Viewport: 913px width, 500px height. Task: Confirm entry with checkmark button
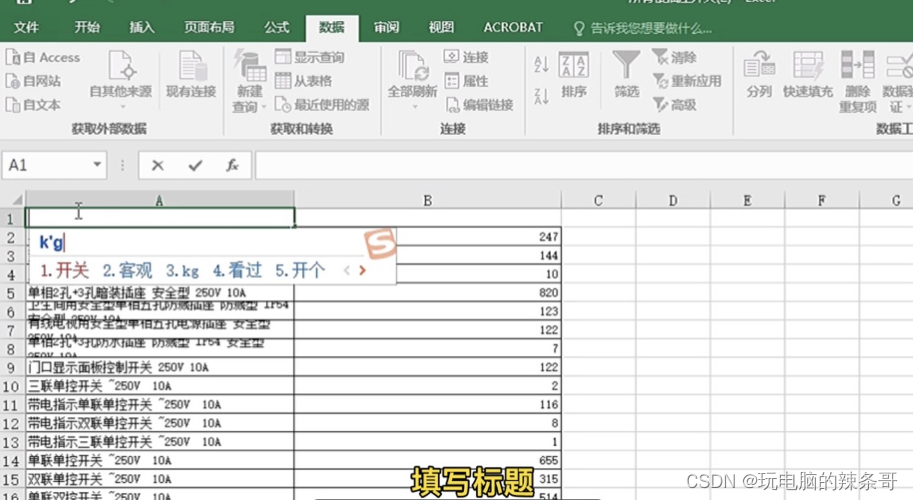195,165
